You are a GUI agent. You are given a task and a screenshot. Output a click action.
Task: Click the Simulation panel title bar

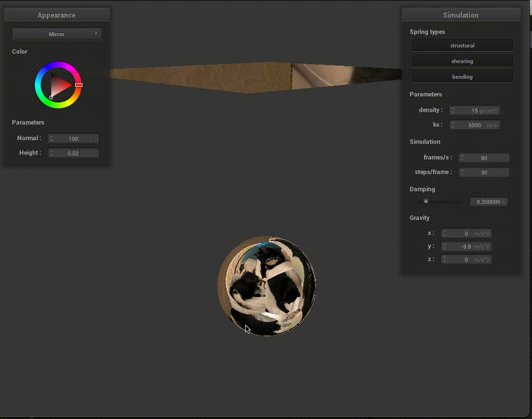(461, 15)
